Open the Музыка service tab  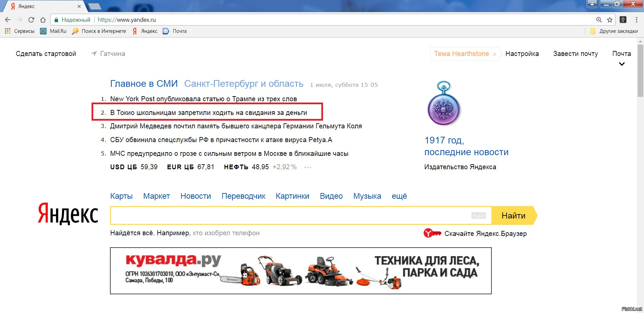pos(367,196)
